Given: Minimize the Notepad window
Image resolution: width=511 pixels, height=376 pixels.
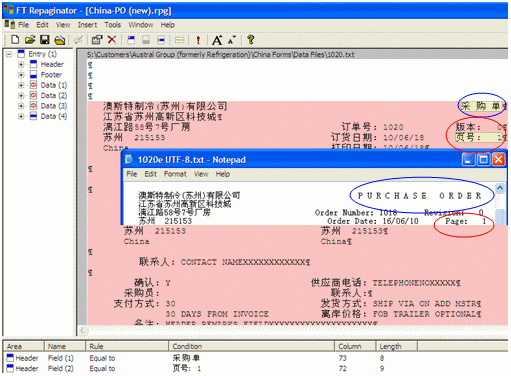Looking at the screenshot, I should pos(468,160).
